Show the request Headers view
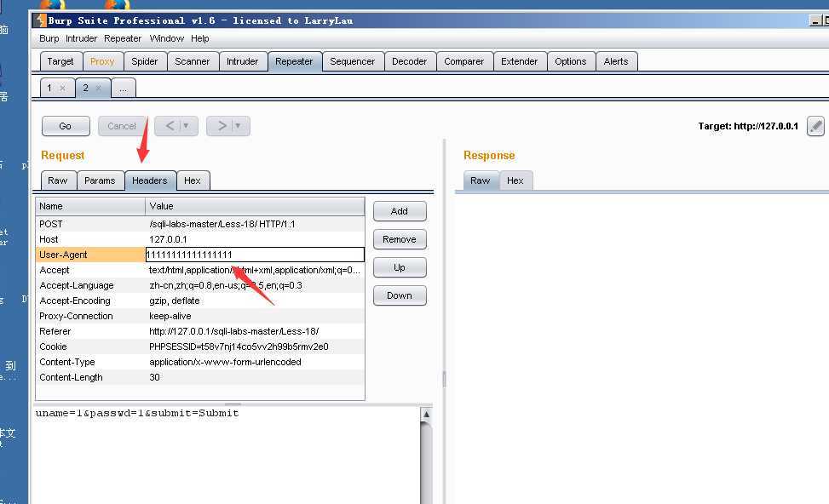 tap(150, 180)
